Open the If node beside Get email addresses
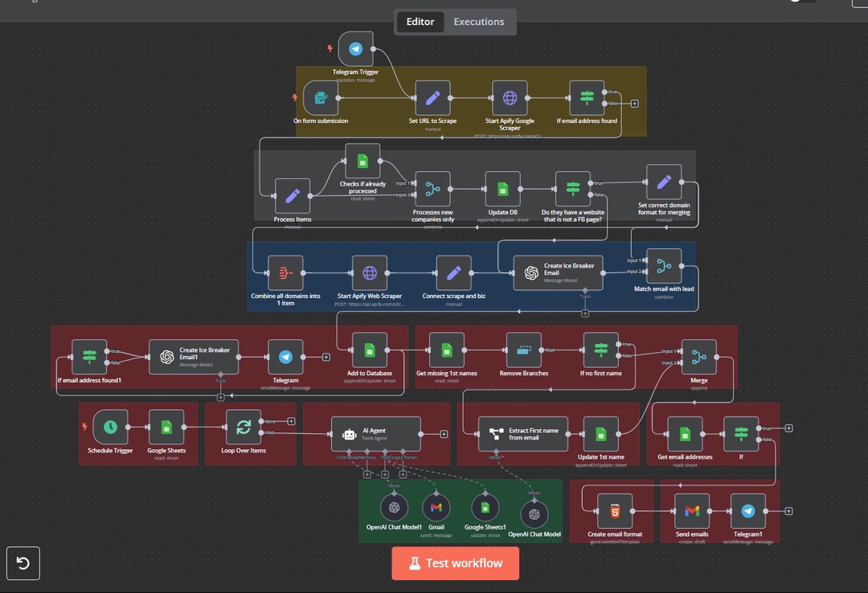 tap(741, 434)
